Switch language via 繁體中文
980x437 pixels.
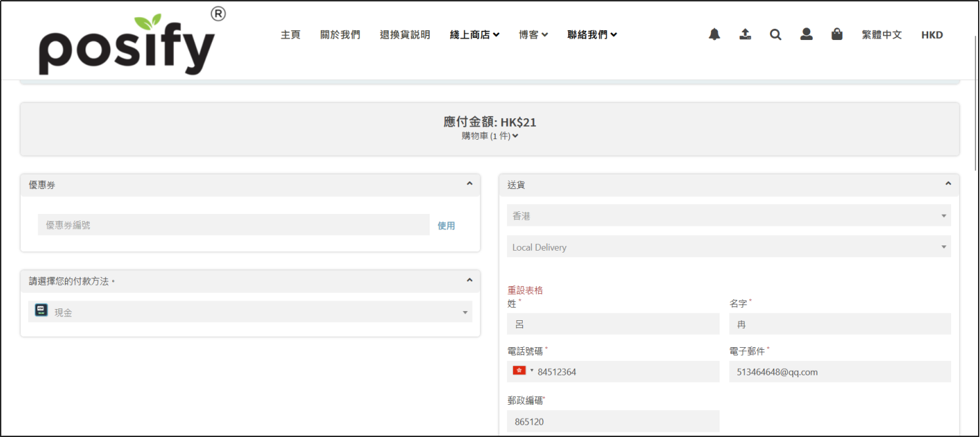(882, 35)
